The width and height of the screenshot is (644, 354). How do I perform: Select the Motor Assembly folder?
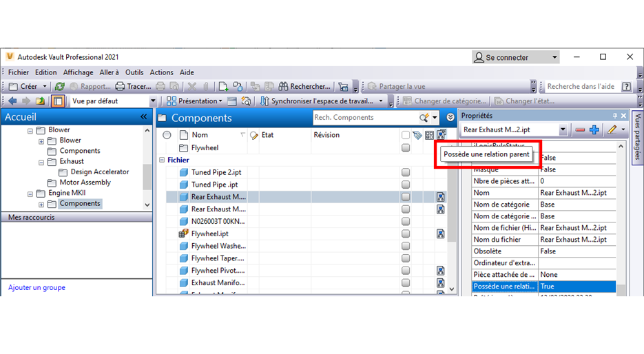(85, 183)
